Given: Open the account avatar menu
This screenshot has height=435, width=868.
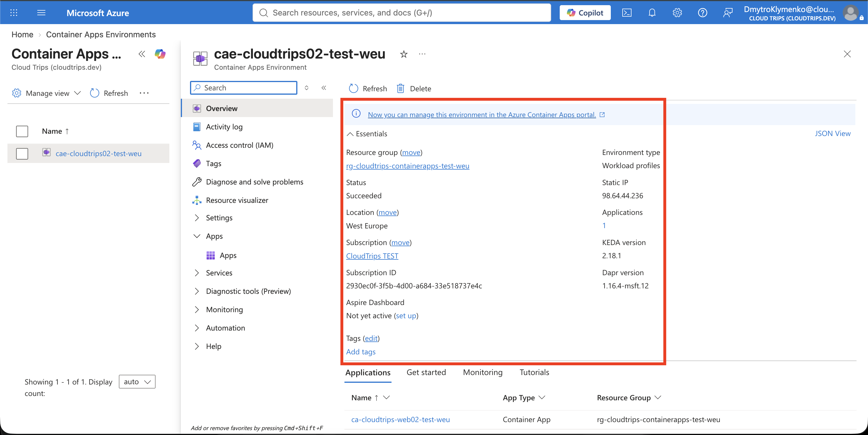Looking at the screenshot, I should [x=851, y=13].
